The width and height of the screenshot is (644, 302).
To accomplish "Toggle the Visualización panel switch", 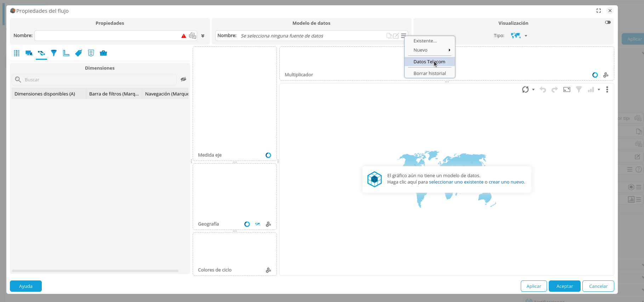I will [608, 22].
